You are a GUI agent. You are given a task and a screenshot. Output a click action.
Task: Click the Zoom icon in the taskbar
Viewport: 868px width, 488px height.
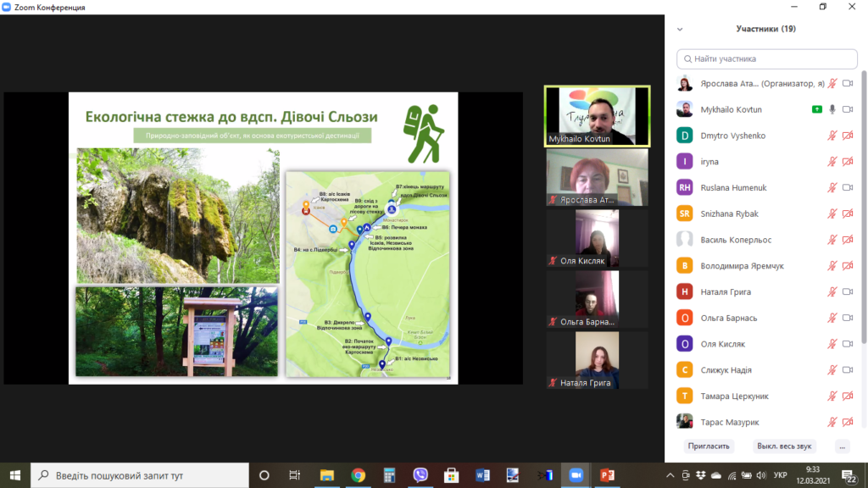[576, 475]
